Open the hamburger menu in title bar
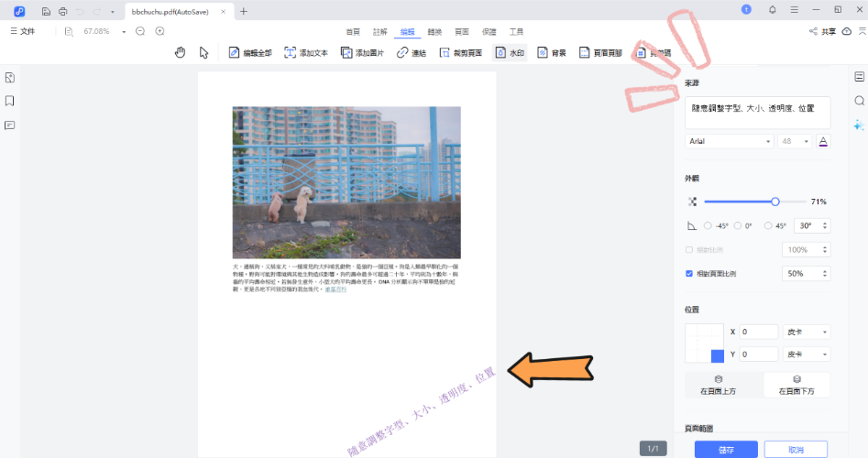 tap(794, 9)
